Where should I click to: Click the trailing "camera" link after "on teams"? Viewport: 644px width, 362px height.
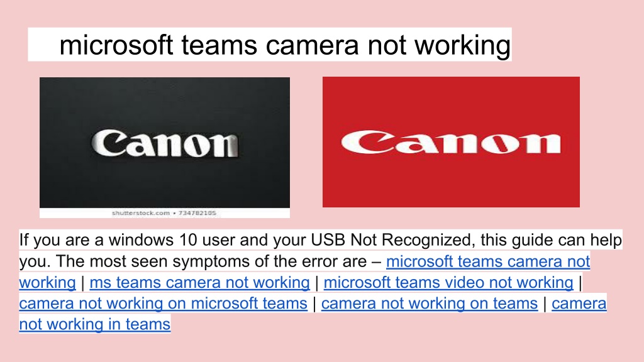[579, 304]
